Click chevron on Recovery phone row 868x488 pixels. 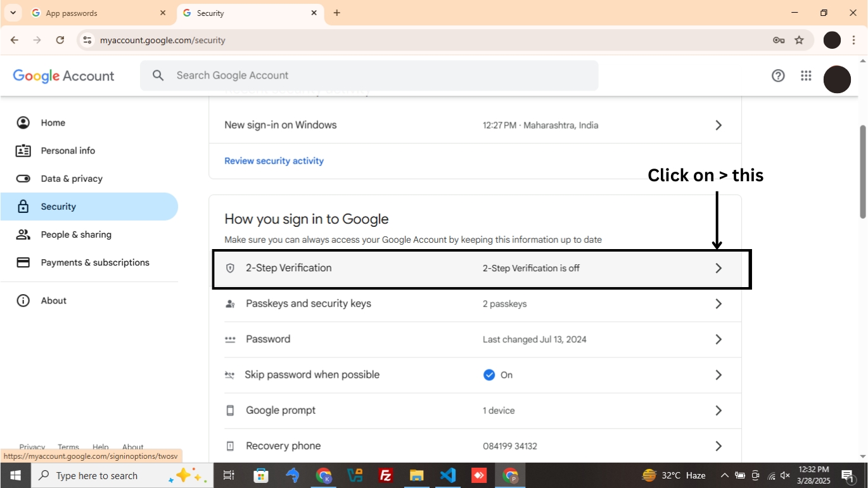click(x=718, y=446)
